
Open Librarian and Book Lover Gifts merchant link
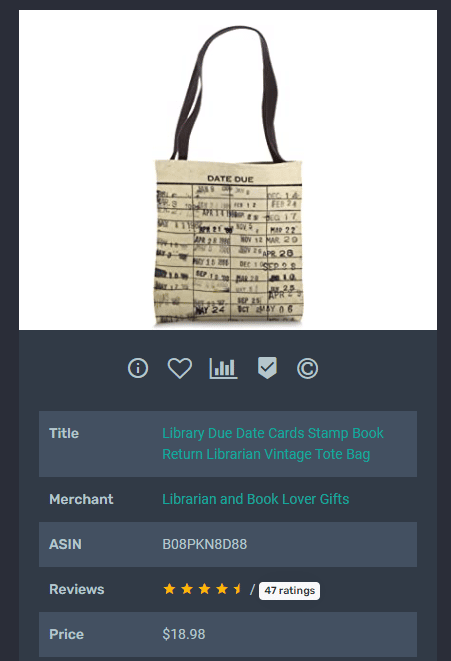point(256,499)
